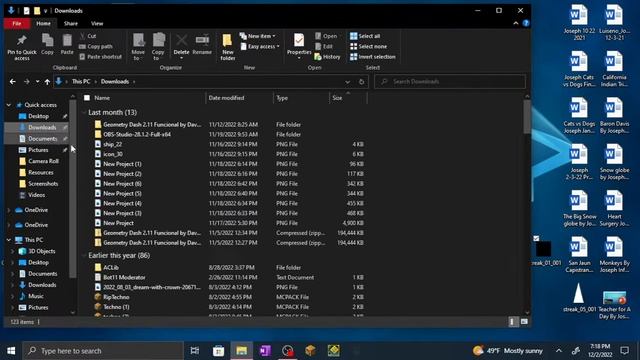Screen dimensions: 640x360
Task: Click Invert selection in ribbon
Action: (x=373, y=57)
